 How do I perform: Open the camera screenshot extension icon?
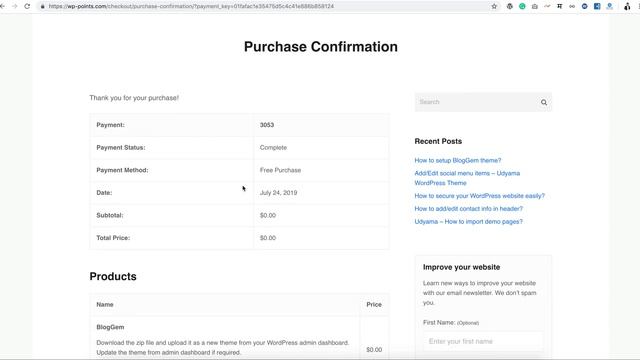tap(535, 6)
